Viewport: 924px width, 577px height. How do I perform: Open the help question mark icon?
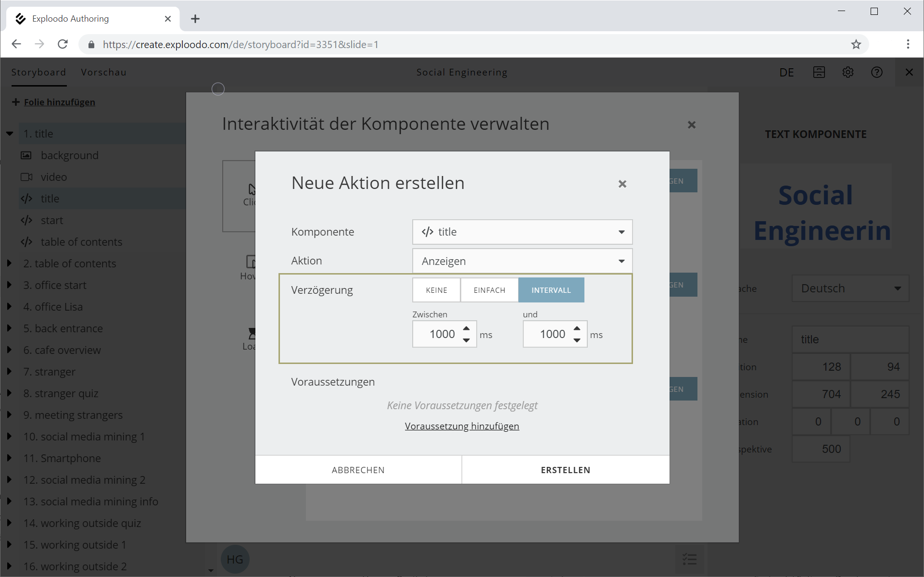876,72
